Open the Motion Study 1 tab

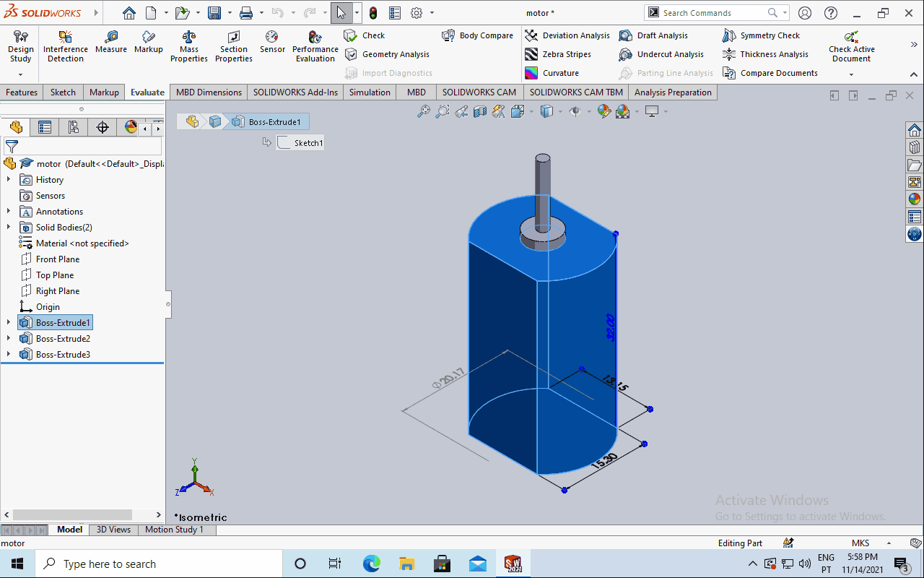click(x=174, y=530)
